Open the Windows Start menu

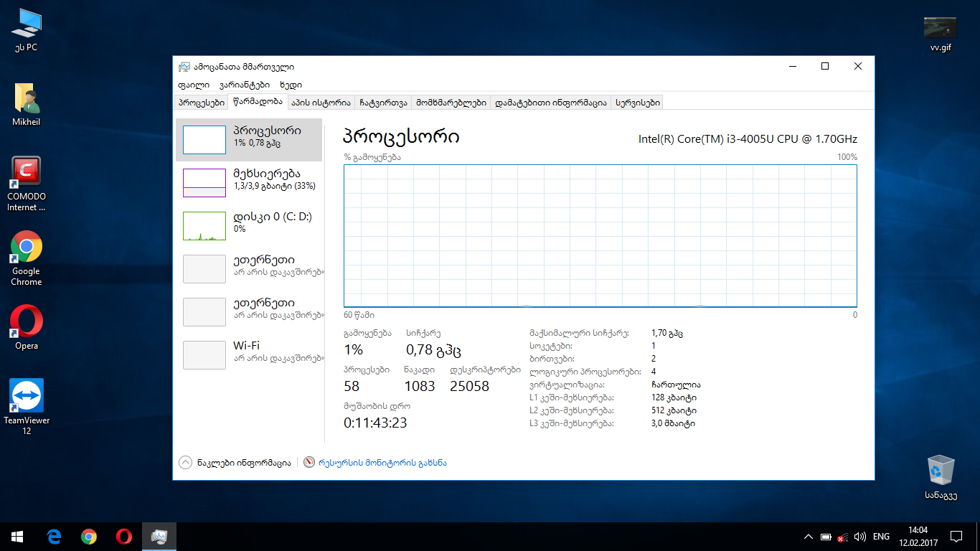(17, 536)
